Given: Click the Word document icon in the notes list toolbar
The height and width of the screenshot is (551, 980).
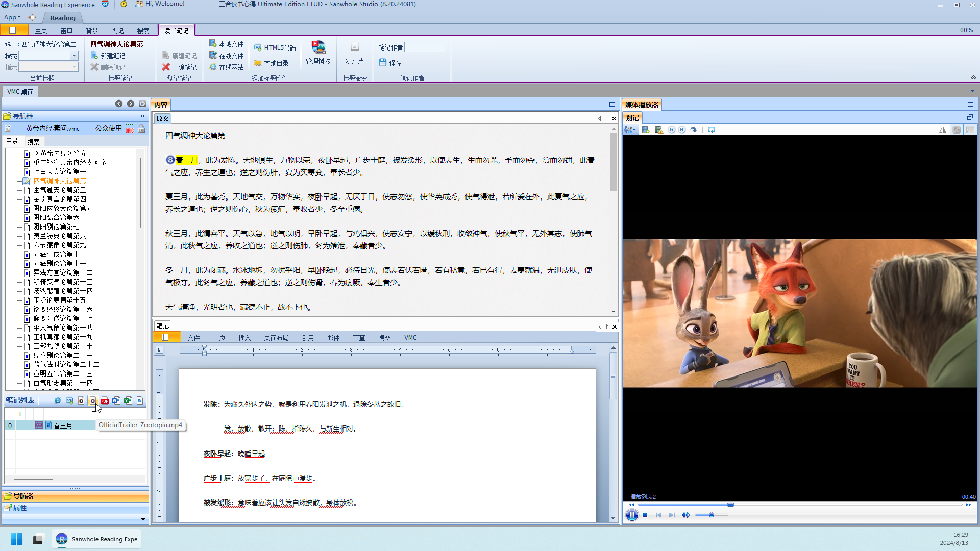Looking at the screenshot, I should [116, 400].
